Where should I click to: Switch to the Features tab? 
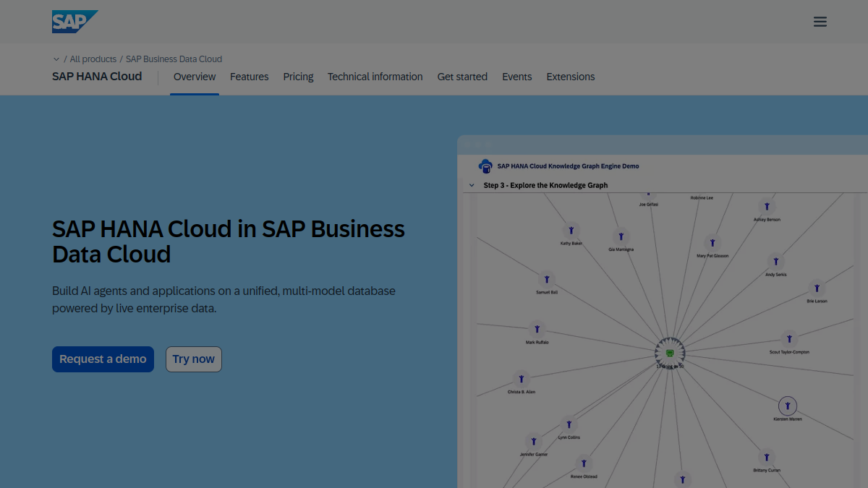[x=250, y=77]
